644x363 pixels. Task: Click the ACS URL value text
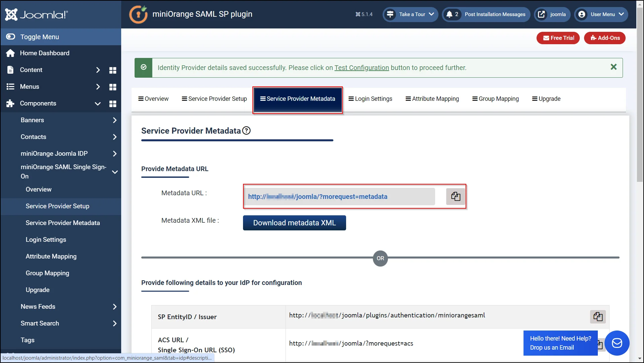[x=351, y=344]
